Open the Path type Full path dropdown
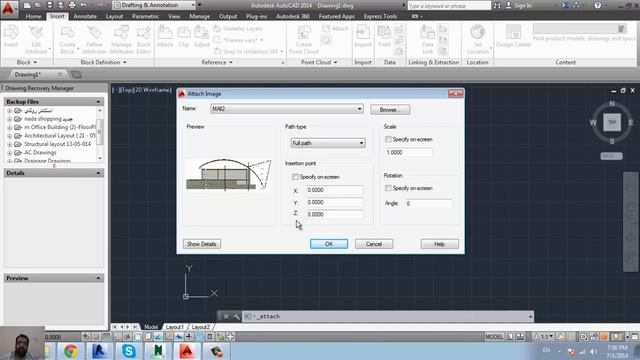The width and height of the screenshot is (640, 360). (x=328, y=143)
